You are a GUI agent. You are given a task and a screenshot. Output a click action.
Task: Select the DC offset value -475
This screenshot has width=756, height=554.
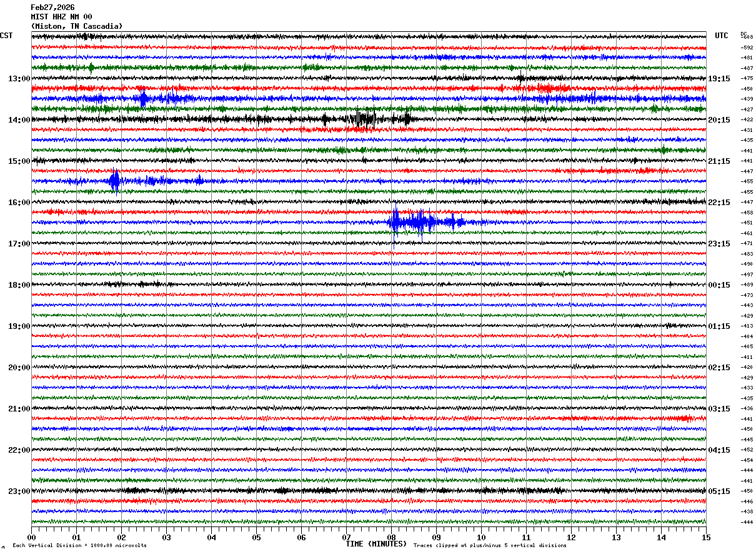747,78
